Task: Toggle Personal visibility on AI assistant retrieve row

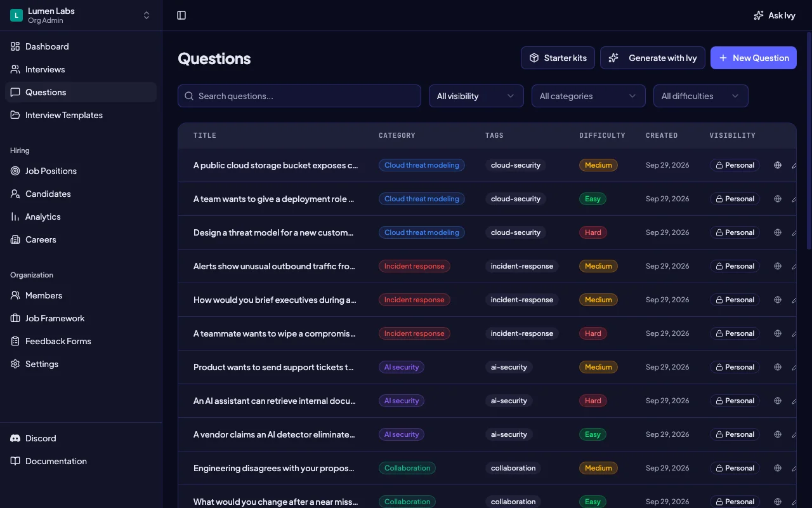Action: [x=735, y=401]
